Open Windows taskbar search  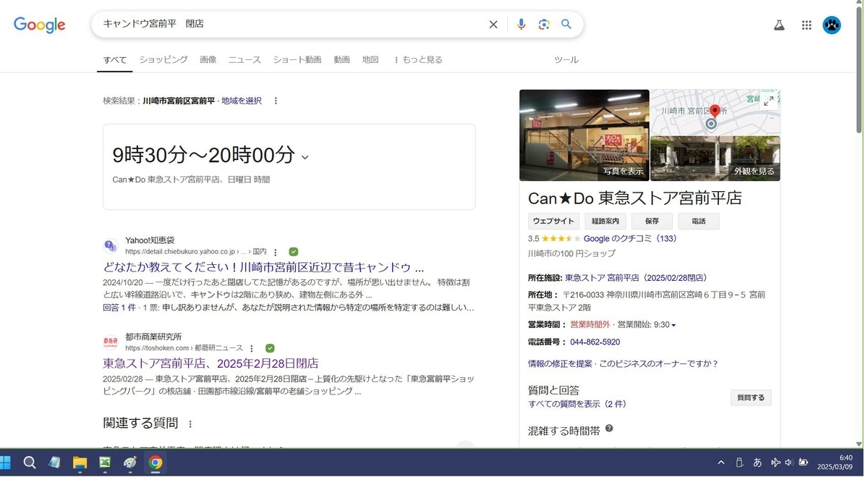coord(30,463)
